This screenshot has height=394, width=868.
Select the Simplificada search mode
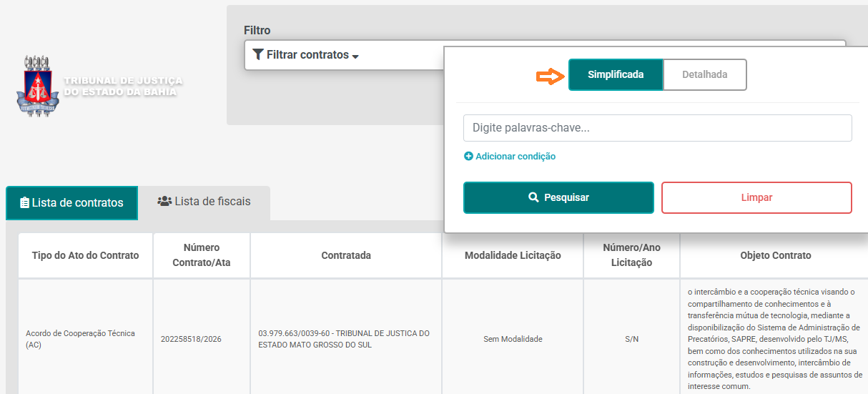(616, 74)
